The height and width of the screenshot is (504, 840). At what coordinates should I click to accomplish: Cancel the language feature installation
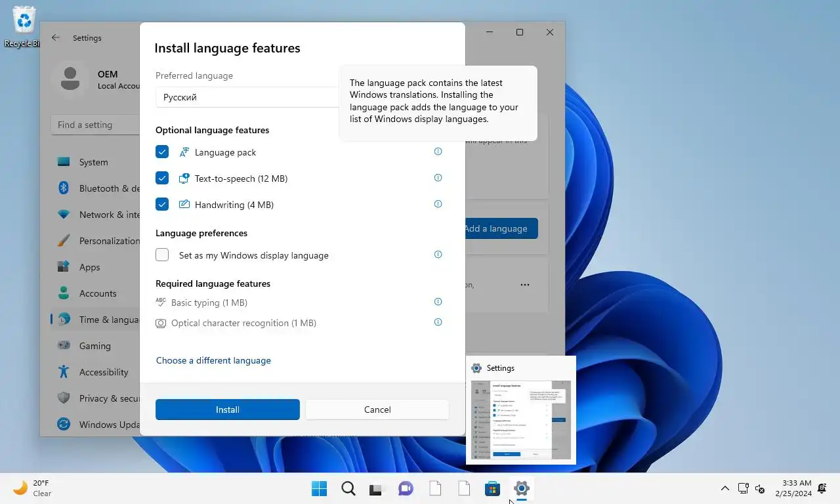(377, 409)
